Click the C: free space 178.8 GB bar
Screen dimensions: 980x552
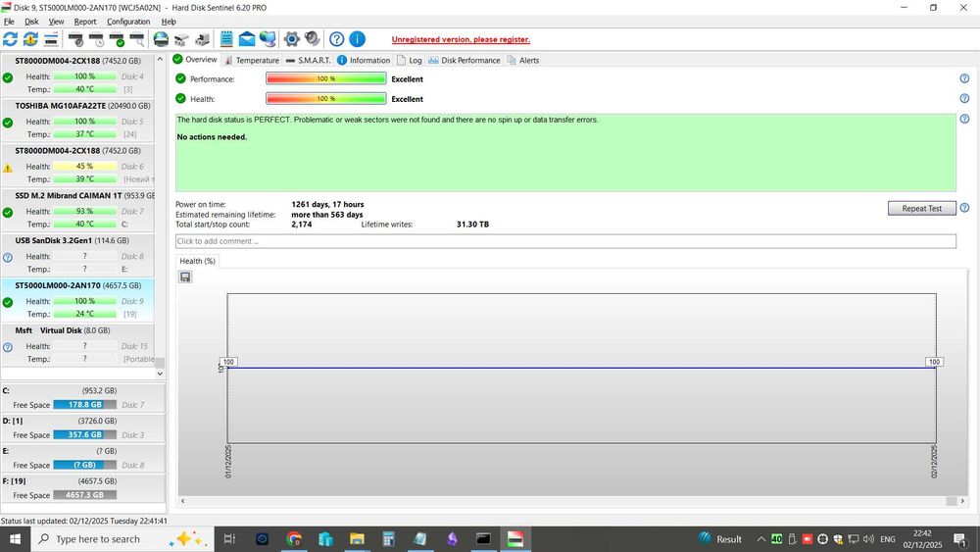click(85, 405)
